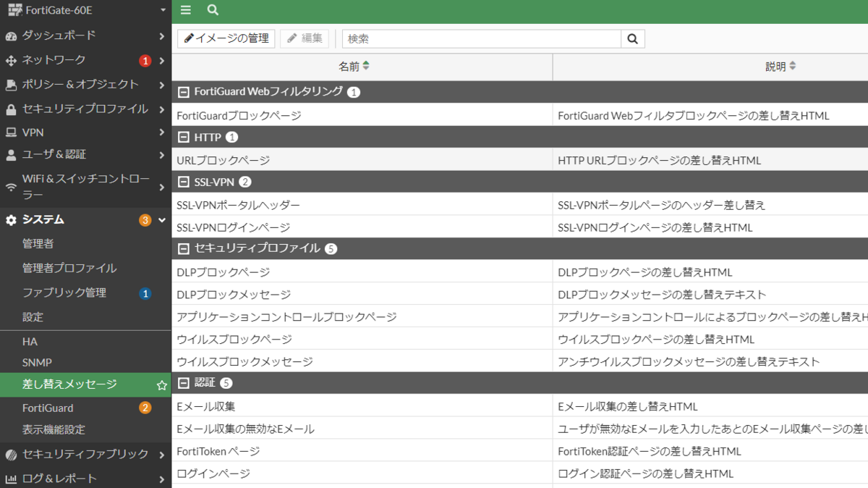Collapse the SSL-VPN group
868x488 pixels.
(184, 182)
